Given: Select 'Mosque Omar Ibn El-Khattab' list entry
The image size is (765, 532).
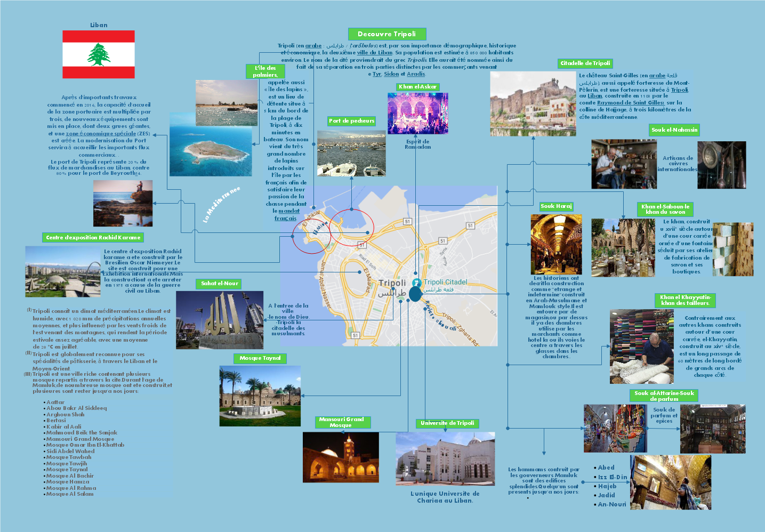Looking at the screenshot, I should [85, 445].
